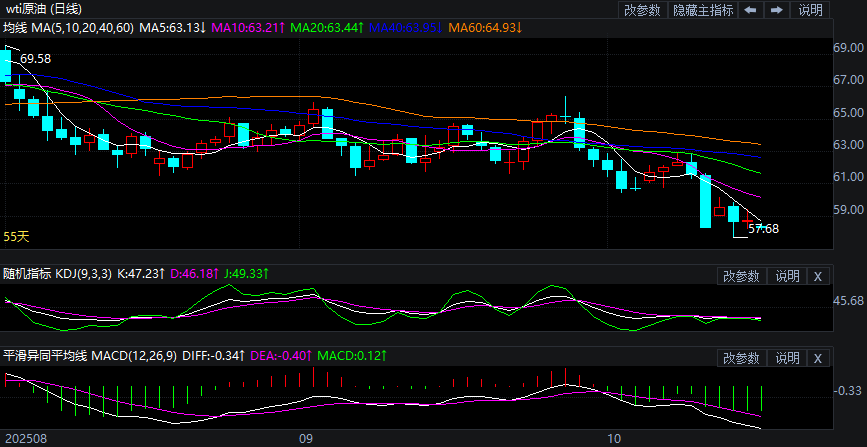Click 改参数 in the MACD panel
Image resolution: width=867 pixels, height=447 pixels.
pyautogui.click(x=742, y=358)
